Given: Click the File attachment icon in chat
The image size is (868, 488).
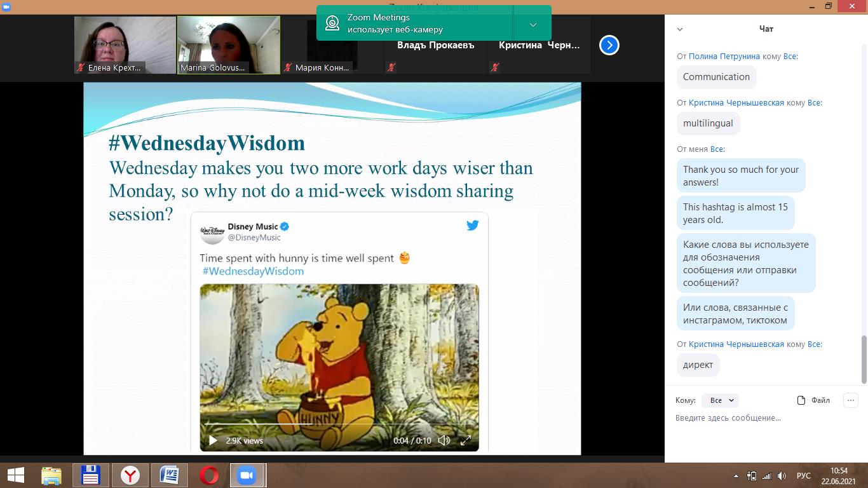Looking at the screenshot, I should pyautogui.click(x=801, y=400).
